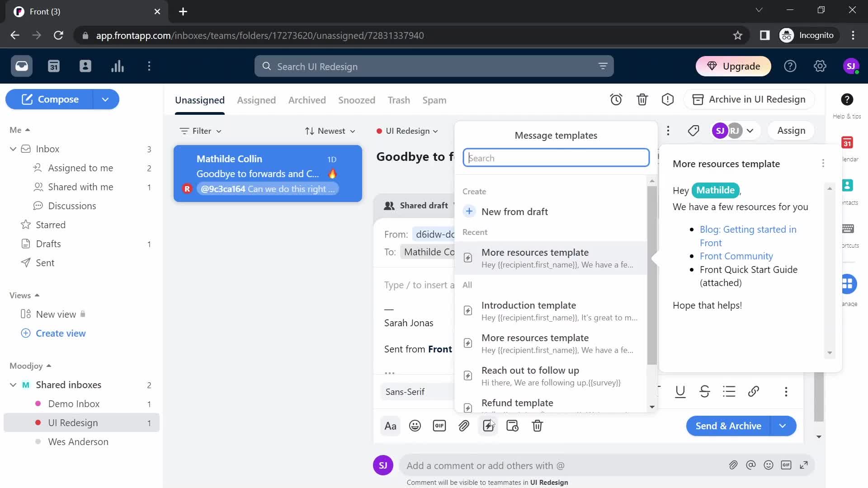Open Send & Archive options dropdown
The width and height of the screenshot is (868, 488).
point(783,426)
